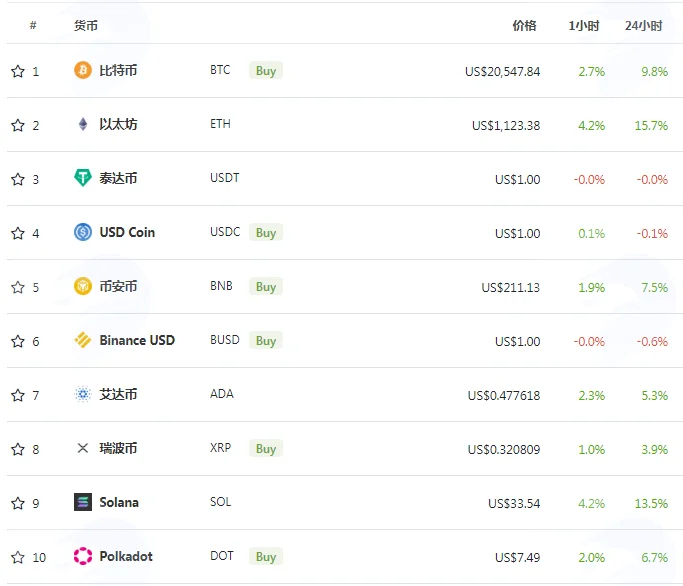Click the Buy button next to XRP

pyautogui.click(x=266, y=449)
